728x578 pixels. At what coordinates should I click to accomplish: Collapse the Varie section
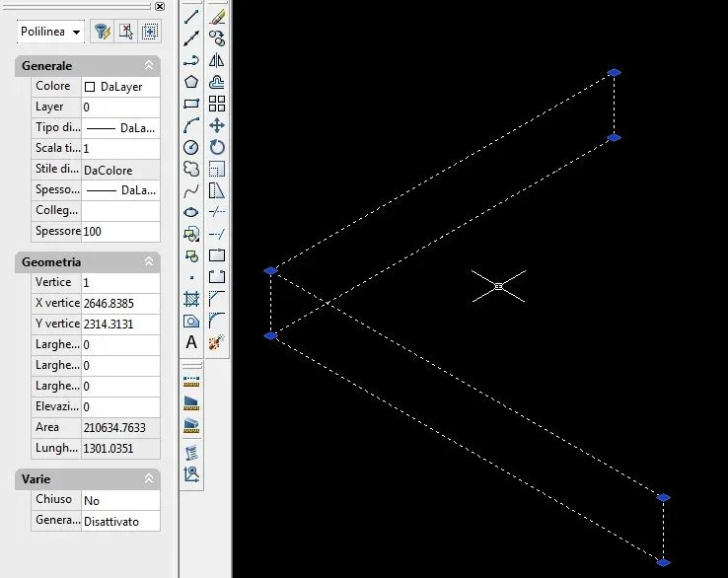coord(149,478)
